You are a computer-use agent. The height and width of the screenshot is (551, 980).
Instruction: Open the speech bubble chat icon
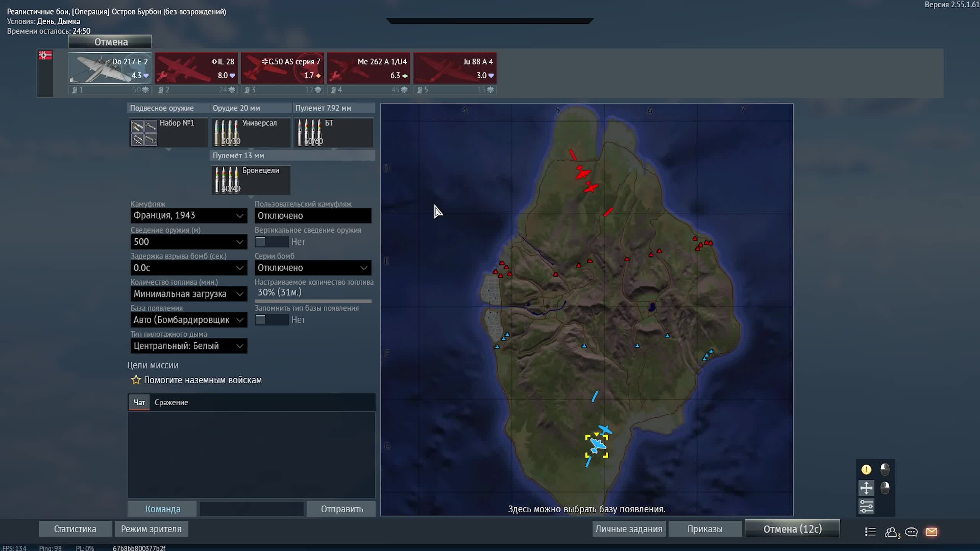(911, 532)
